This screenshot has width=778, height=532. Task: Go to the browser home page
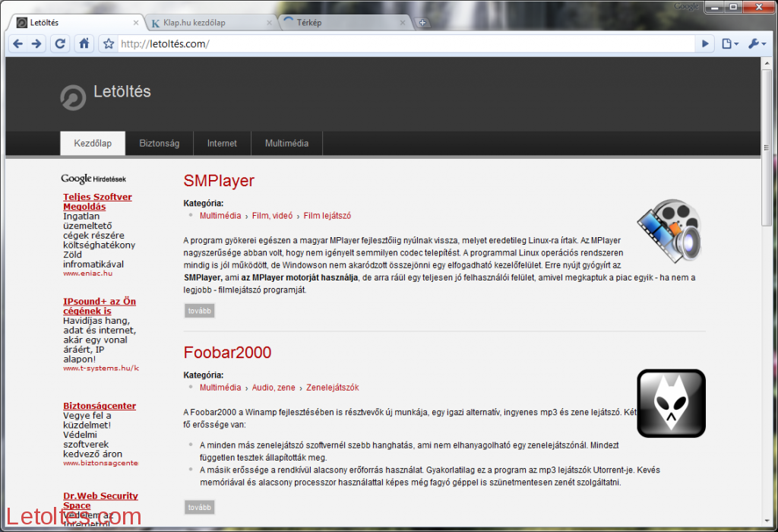coord(84,43)
